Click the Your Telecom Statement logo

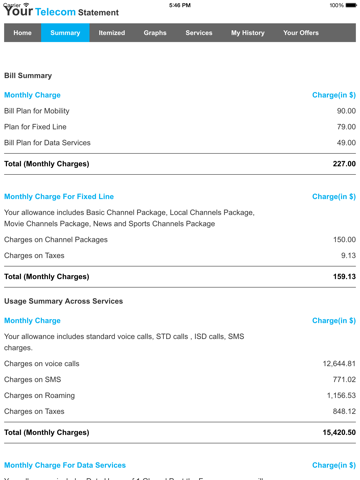pyautogui.click(x=61, y=12)
